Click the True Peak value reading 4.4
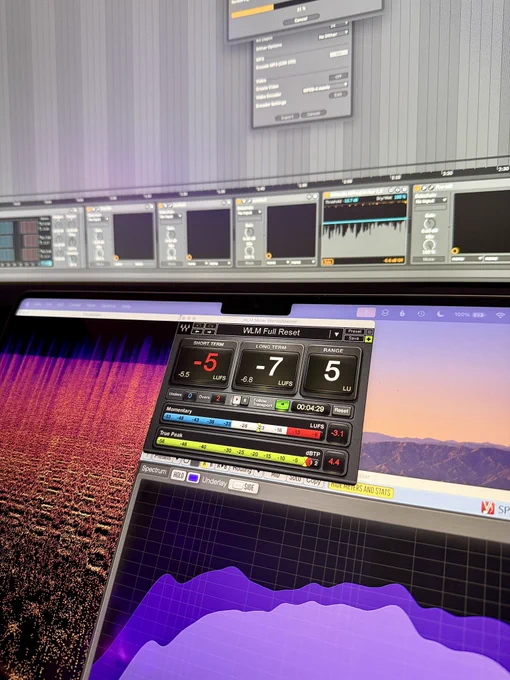Image resolution: width=510 pixels, height=680 pixels. [333, 462]
